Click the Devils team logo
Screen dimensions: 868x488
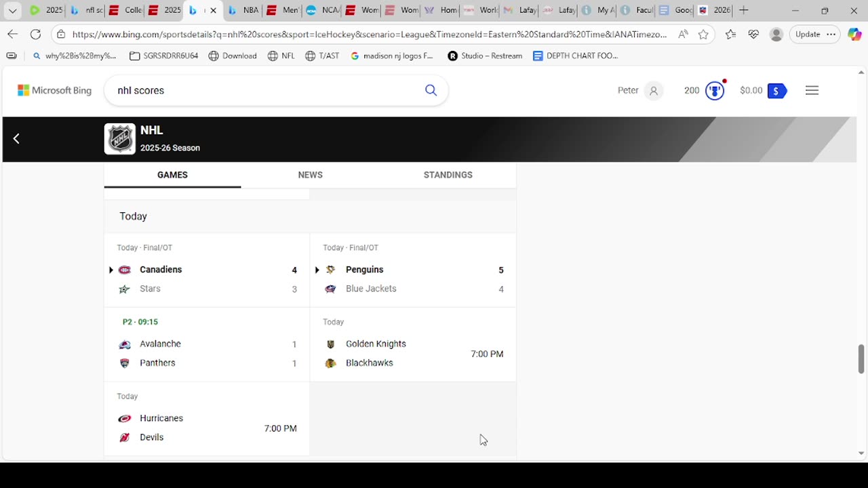coord(124,438)
